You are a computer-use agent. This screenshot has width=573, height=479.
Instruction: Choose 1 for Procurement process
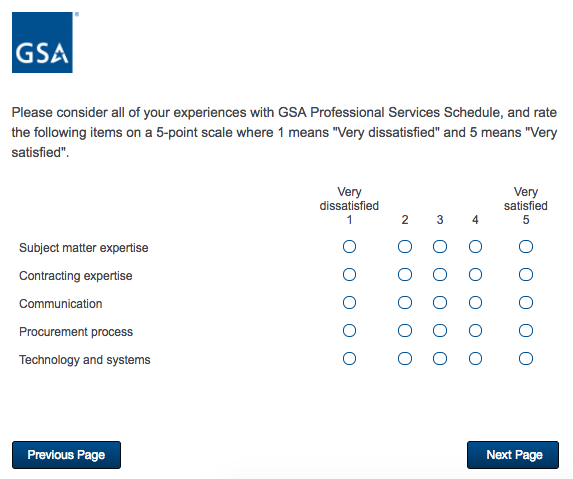349,331
